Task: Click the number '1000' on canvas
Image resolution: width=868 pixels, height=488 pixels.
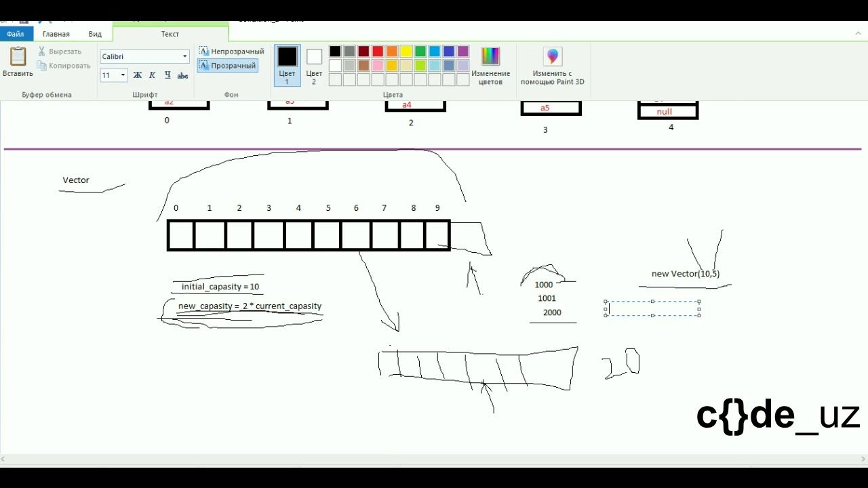Action: point(544,285)
